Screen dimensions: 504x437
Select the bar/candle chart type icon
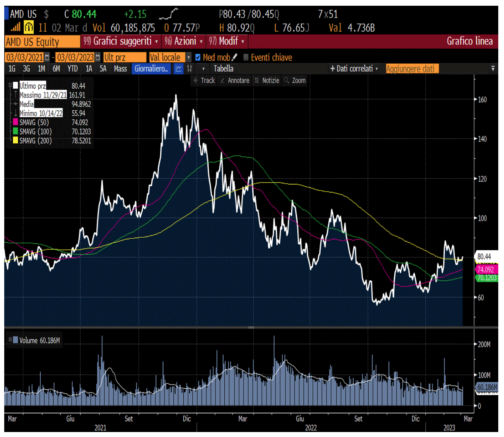coord(189,69)
